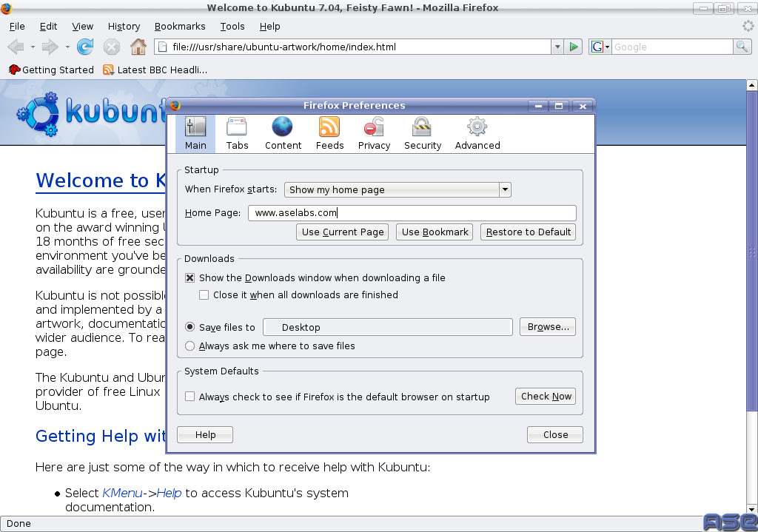
Task: Expand the address bar history dropdown
Action: [x=557, y=47]
